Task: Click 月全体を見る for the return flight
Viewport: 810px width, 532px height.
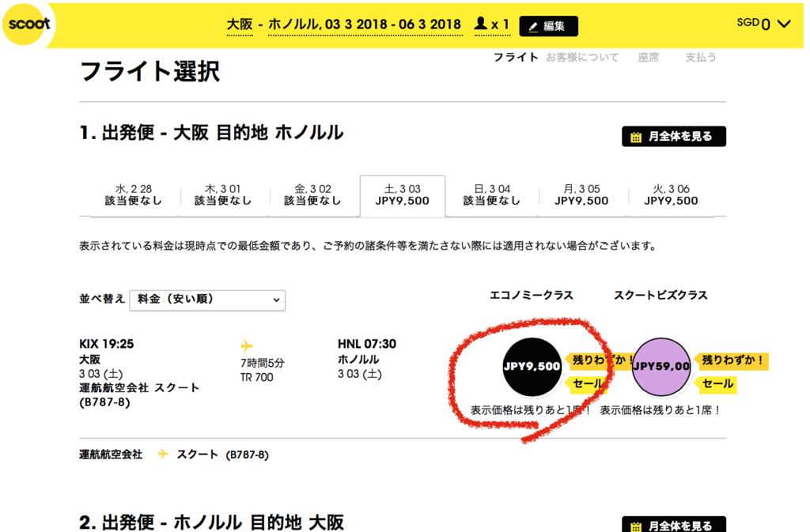Action: [674, 525]
